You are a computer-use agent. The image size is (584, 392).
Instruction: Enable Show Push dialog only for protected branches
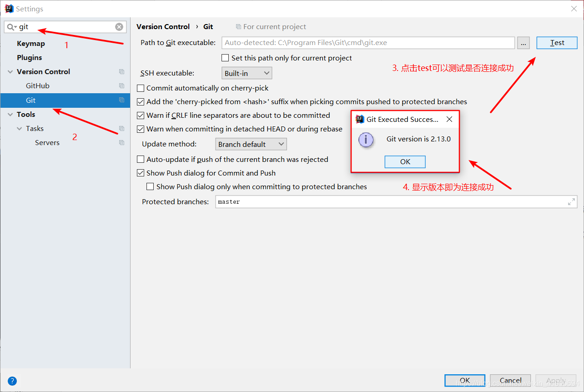click(x=150, y=187)
